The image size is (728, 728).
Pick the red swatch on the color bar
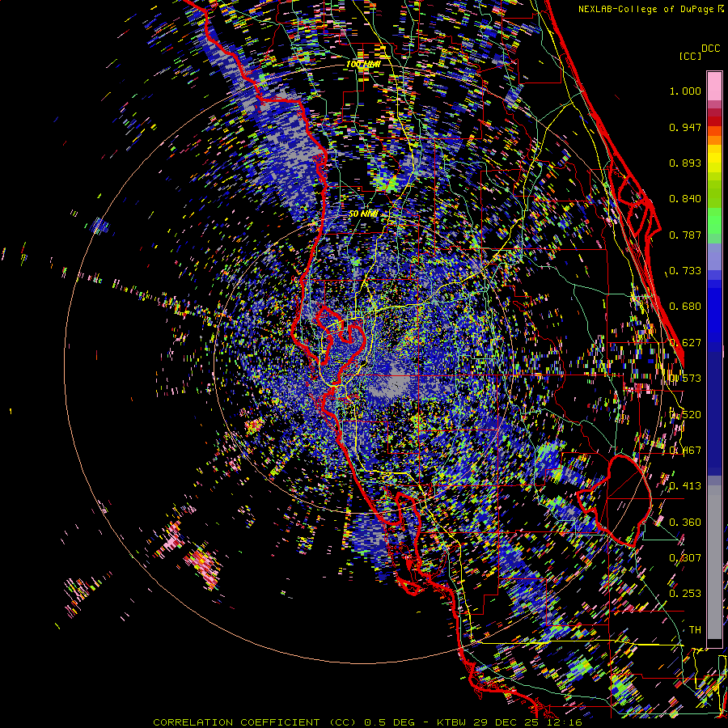tap(714, 121)
